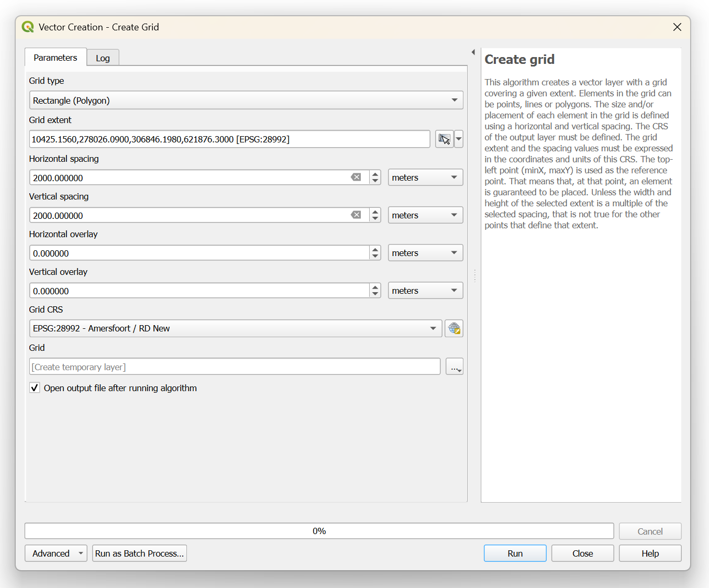Select the Parameters tab
Image resolution: width=709 pixels, height=588 pixels.
click(56, 58)
